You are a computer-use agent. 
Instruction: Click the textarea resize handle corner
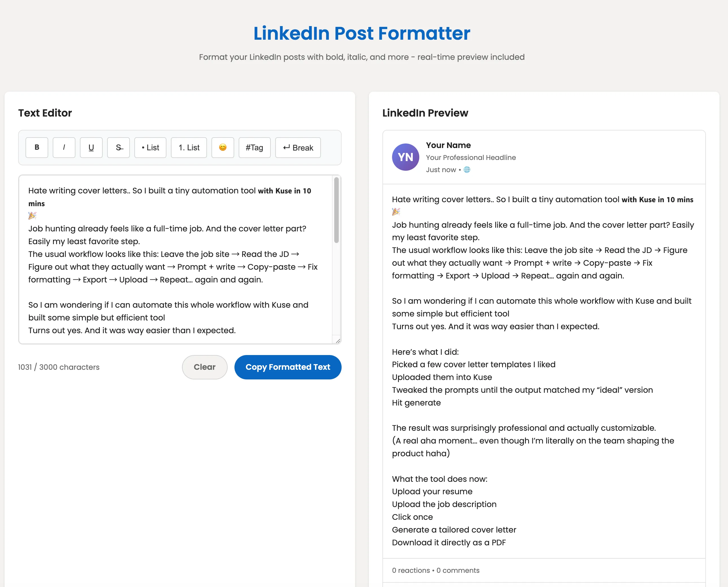338,341
